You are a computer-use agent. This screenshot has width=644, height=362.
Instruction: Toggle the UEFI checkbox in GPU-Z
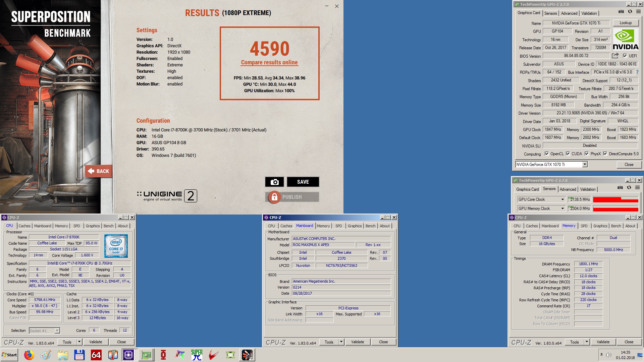tap(625, 56)
